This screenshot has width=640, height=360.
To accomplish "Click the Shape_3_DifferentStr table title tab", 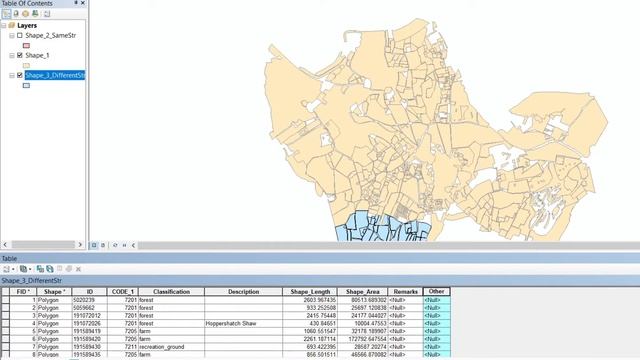I will tap(31, 280).
